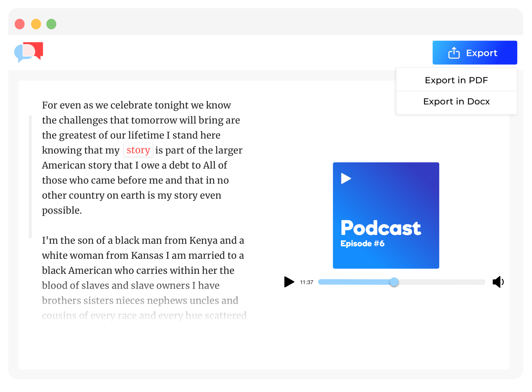
Task: Open the Export dropdown
Action: coord(475,53)
